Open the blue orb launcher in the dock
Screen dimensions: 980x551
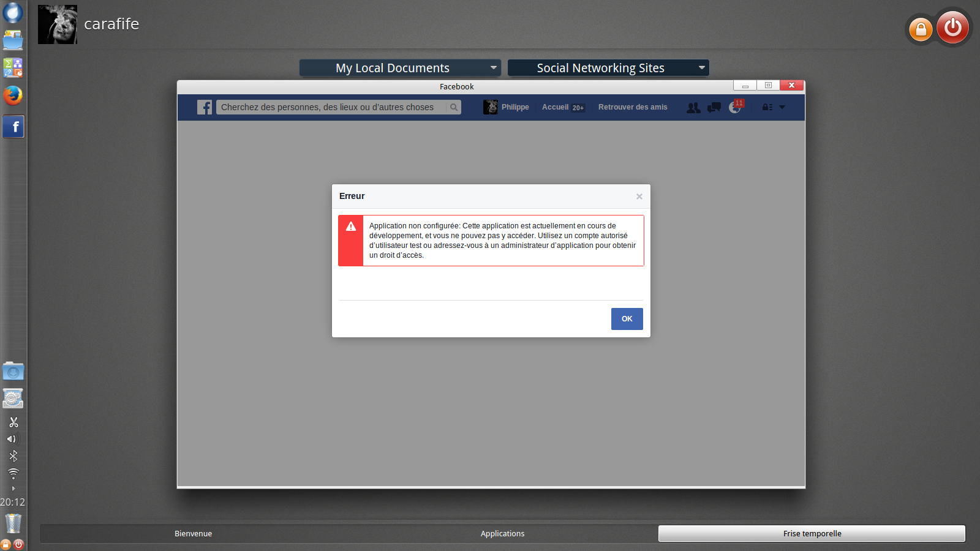coord(13,13)
